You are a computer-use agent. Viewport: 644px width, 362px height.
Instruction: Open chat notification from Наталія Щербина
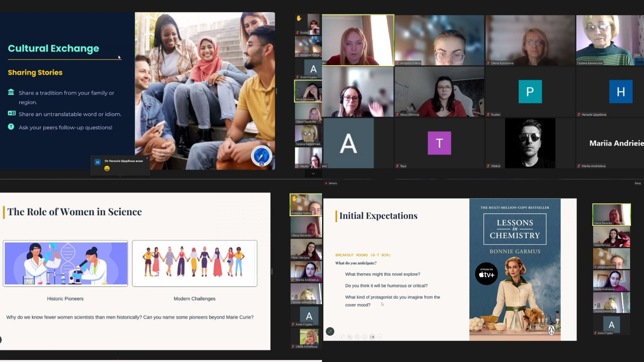click(120, 165)
